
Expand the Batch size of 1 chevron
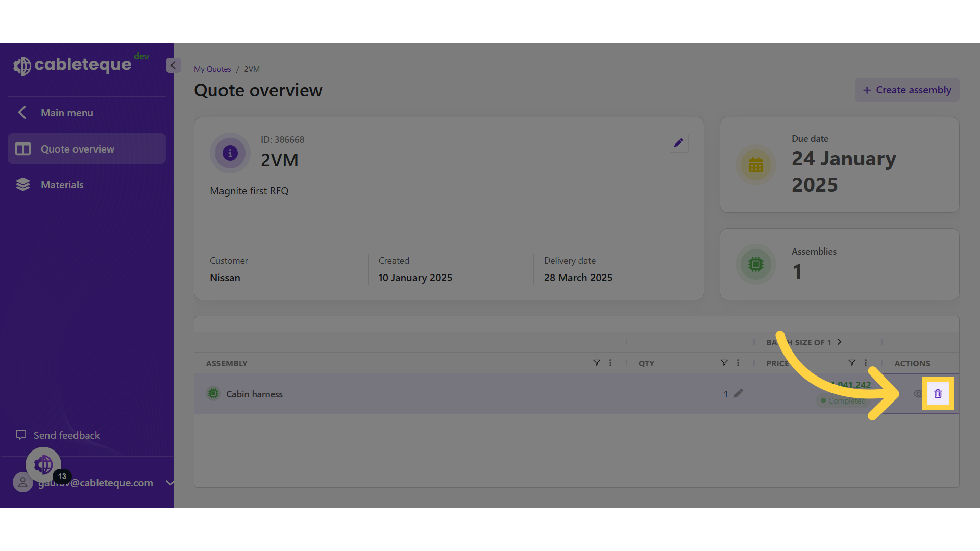click(839, 342)
